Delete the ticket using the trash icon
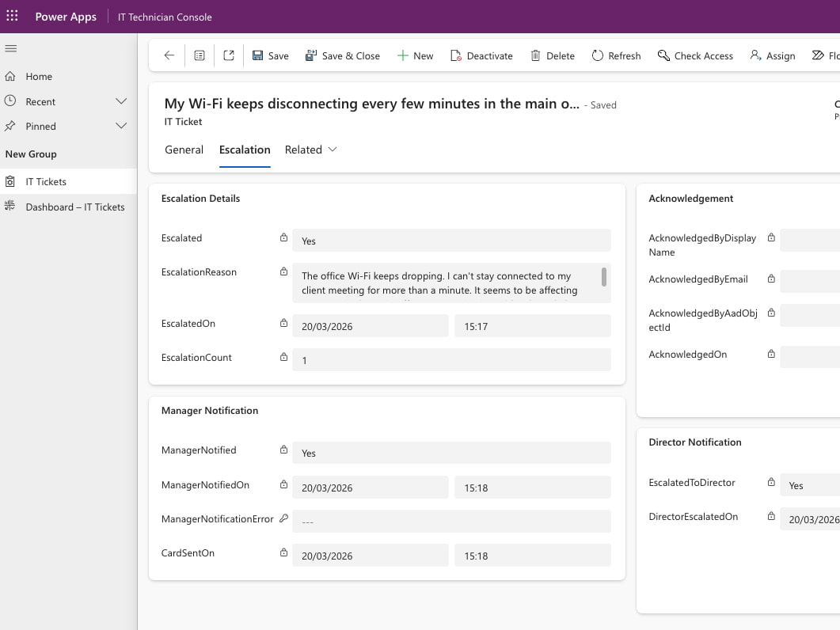This screenshot has width=840, height=630. click(535, 55)
